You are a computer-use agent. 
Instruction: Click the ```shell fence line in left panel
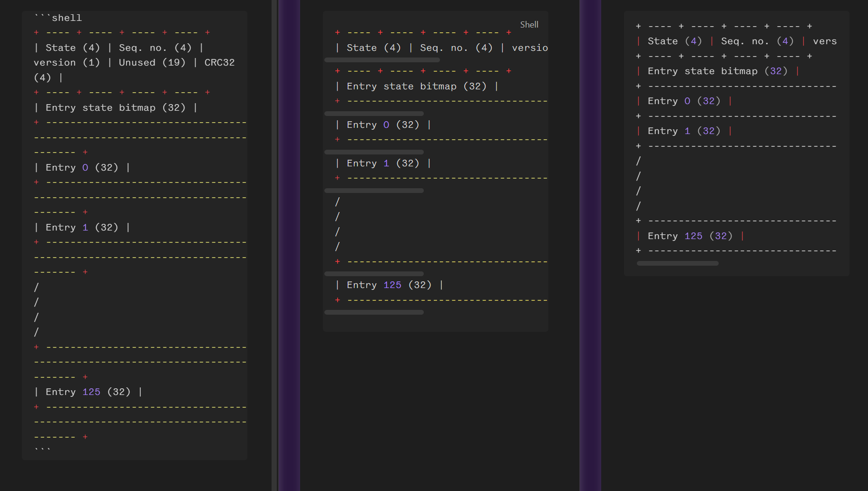tap(58, 18)
